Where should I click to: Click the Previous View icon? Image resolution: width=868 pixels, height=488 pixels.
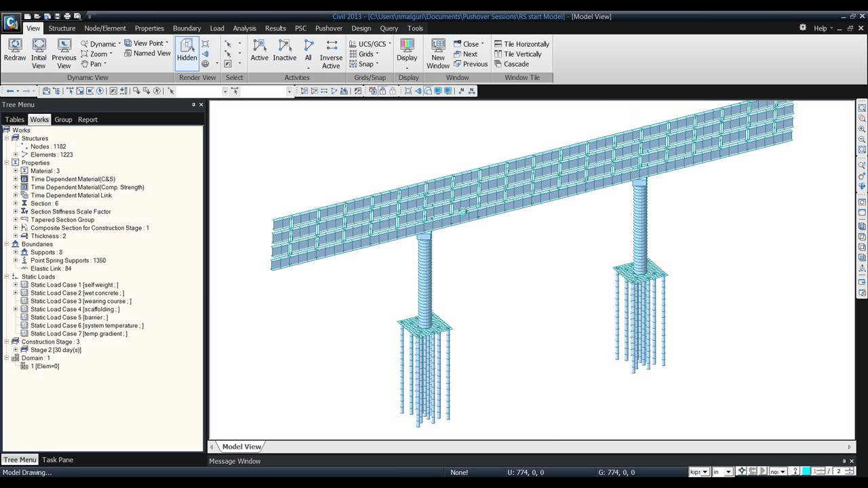(x=64, y=54)
